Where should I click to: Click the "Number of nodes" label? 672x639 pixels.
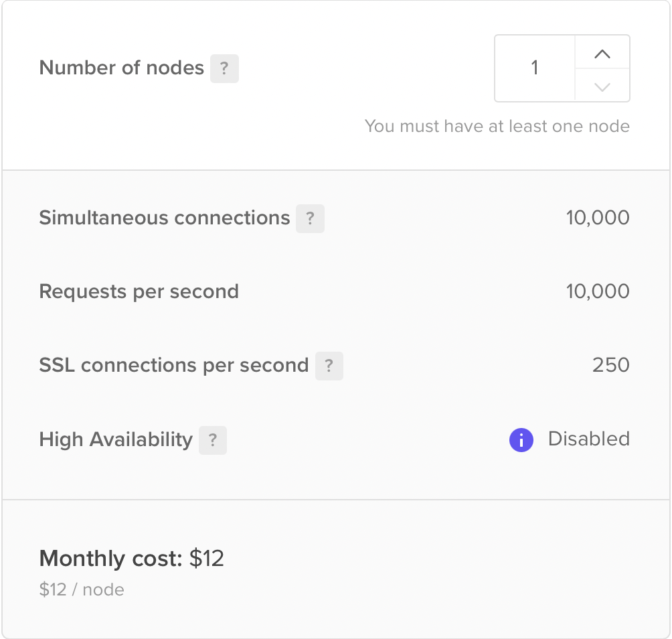coord(122,68)
